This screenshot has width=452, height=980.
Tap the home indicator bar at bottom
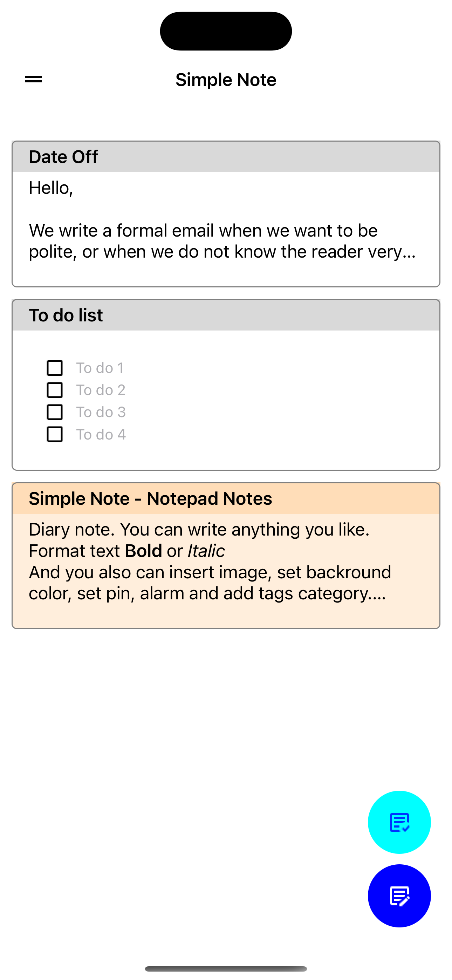tap(226, 968)
